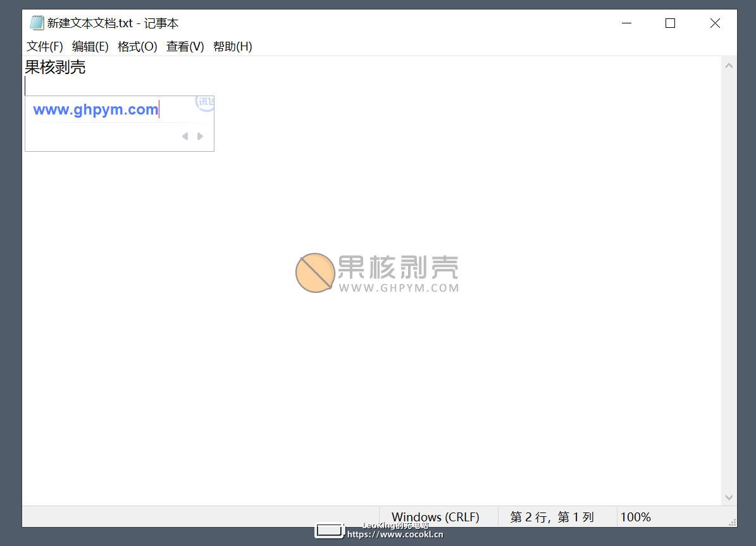Open the 格式(O) menu
756x546 pixels.
pyautogui.click(x=137, y=47)
